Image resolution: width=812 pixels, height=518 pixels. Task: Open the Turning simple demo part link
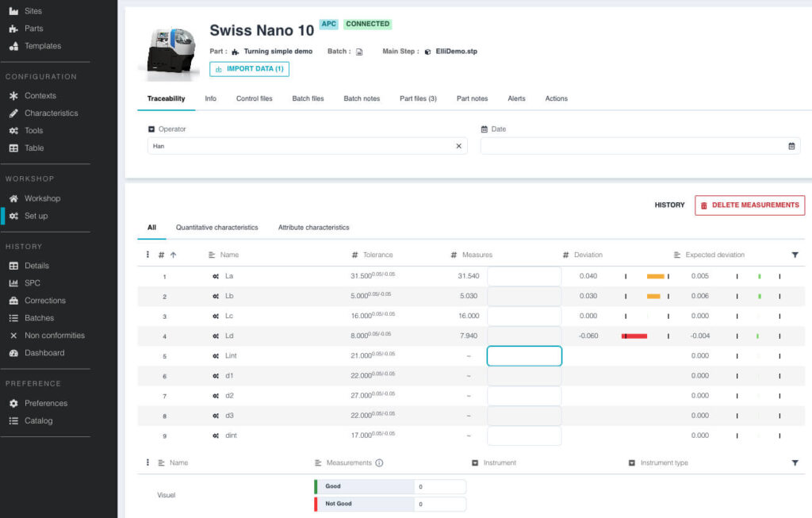click(278, 52)
